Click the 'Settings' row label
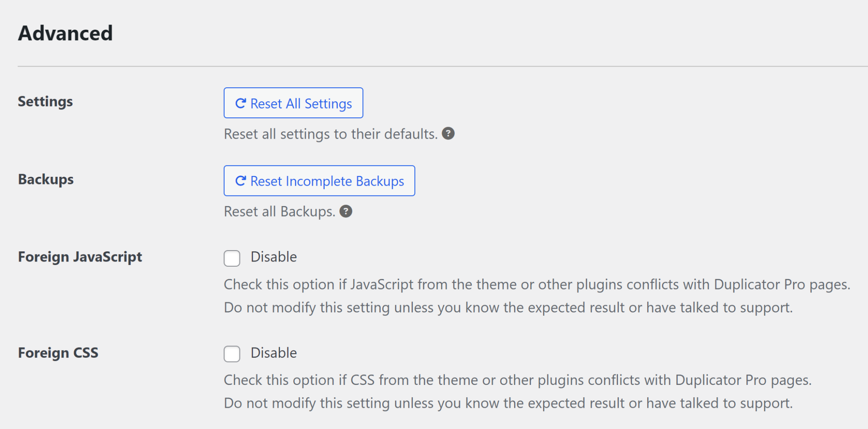The height and width of the screenshot is (429, 868). (x=45, y=101)
